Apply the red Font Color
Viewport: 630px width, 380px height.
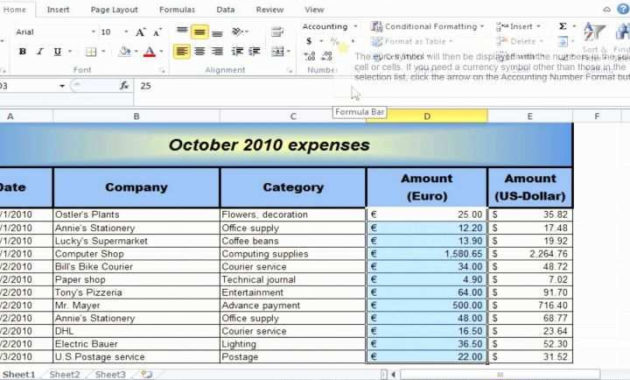(149, 51)
